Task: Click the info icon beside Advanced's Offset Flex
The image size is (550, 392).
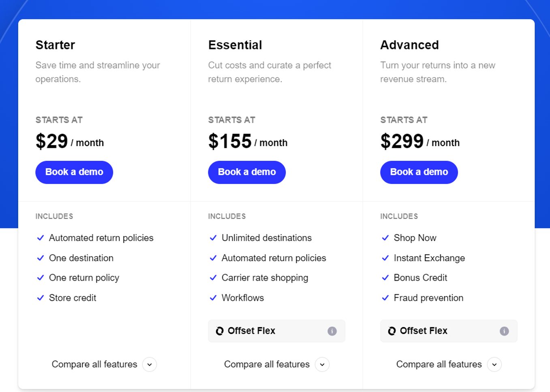Action: [x=504, y=331]
